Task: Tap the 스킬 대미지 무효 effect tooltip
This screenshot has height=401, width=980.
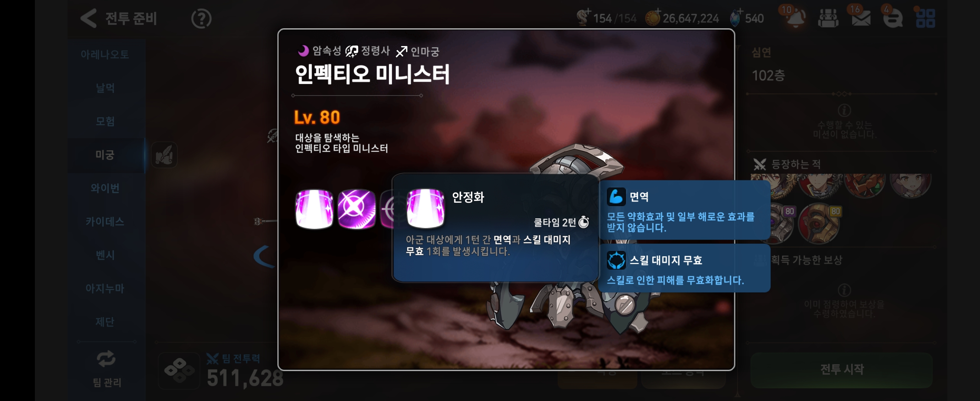Action: coord(685,268)
